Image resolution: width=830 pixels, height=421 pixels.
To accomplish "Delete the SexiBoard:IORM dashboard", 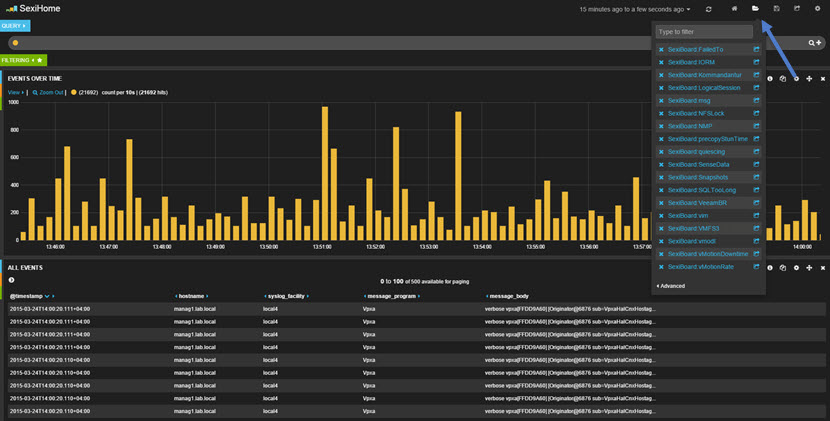I will coord(661,62).
